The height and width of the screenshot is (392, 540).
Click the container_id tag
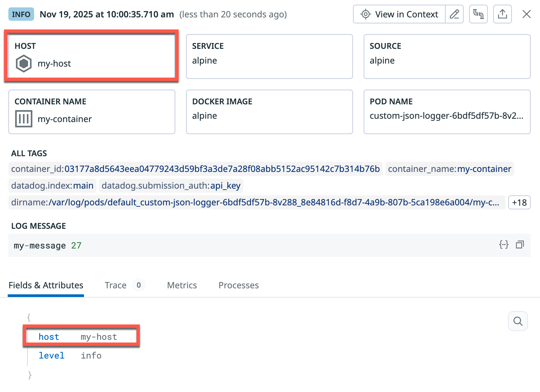(195, 169)
